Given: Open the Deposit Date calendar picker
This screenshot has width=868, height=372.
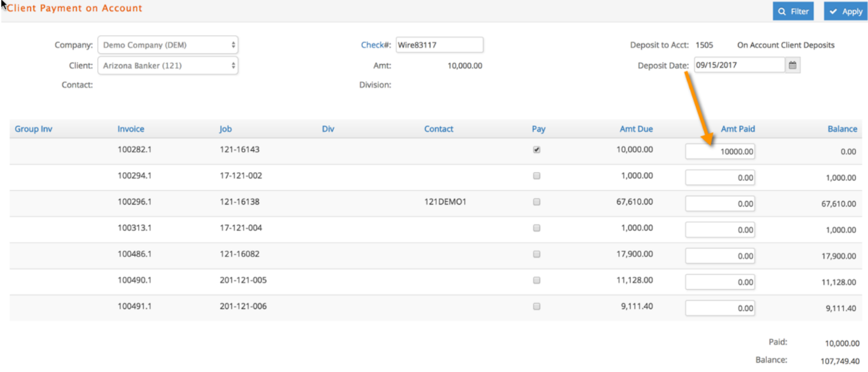Looking at the screenshot, I should click(793, 66).
